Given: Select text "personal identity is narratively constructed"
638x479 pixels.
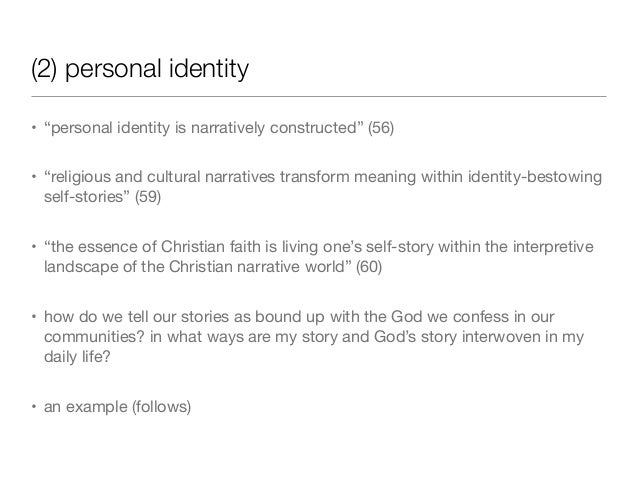Looking at the screenshot, I should click(205, 129).
